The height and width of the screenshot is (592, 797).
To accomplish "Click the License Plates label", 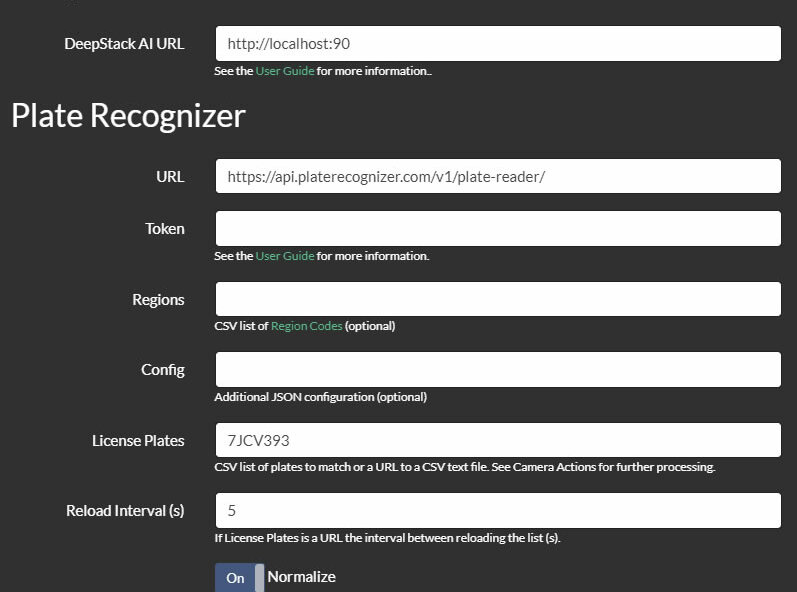I will pos(138,441).
